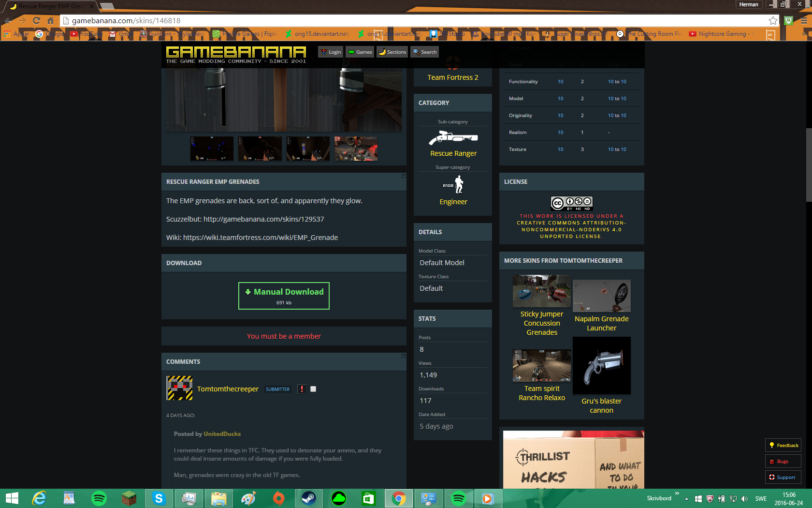This screenshot has width=812, height=508.
Task: Click the Team Fortress 2 game link
Action: [453, 77]
